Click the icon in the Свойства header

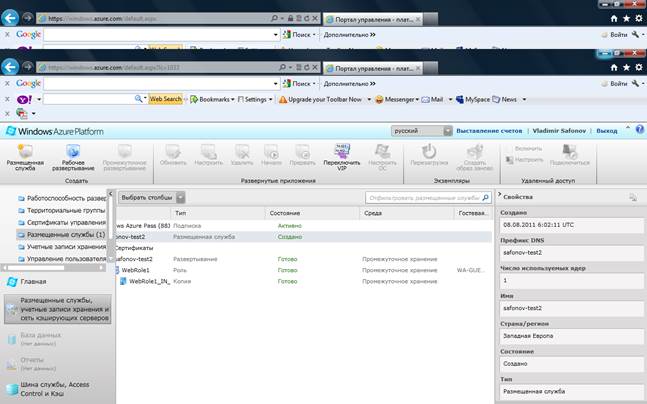633,197
